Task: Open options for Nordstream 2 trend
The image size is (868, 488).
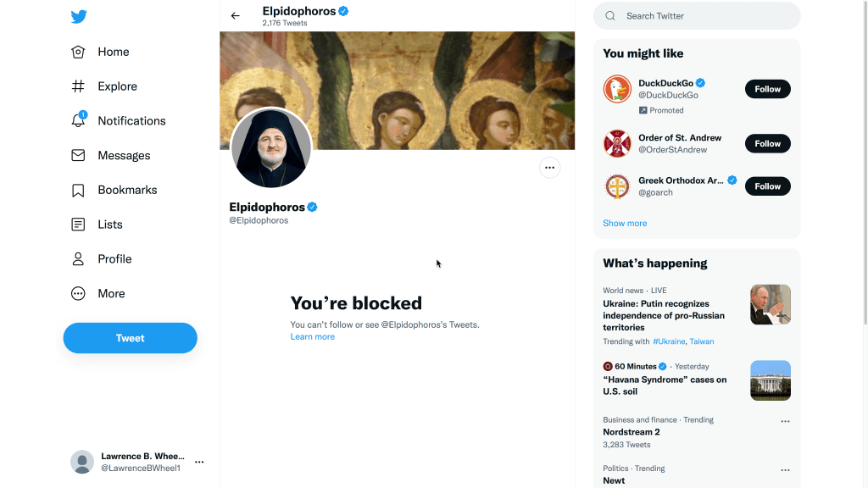Action: tap(785, 421)
